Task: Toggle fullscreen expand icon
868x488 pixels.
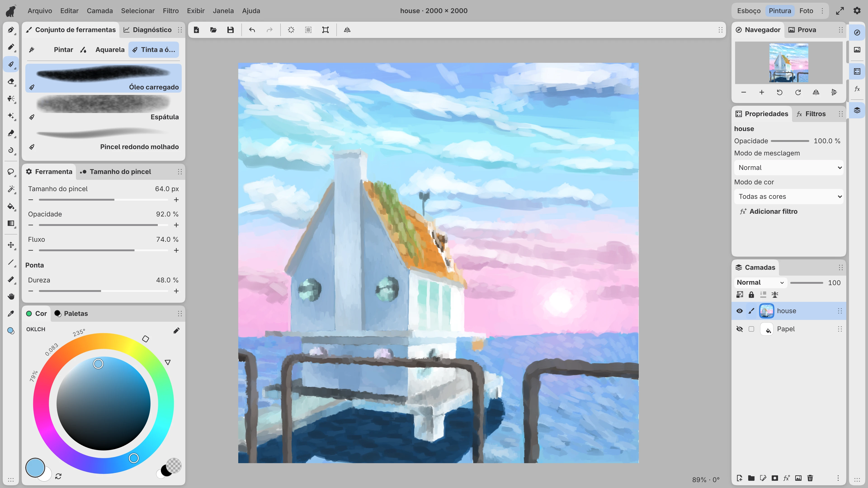Action: pyautogui.click(x=840, y=11)
